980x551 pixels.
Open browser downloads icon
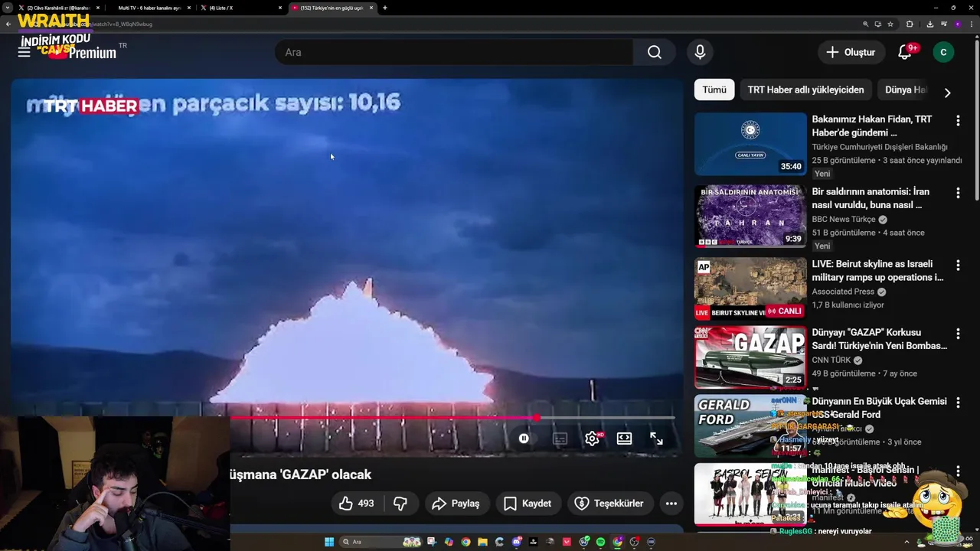(929, 24)
